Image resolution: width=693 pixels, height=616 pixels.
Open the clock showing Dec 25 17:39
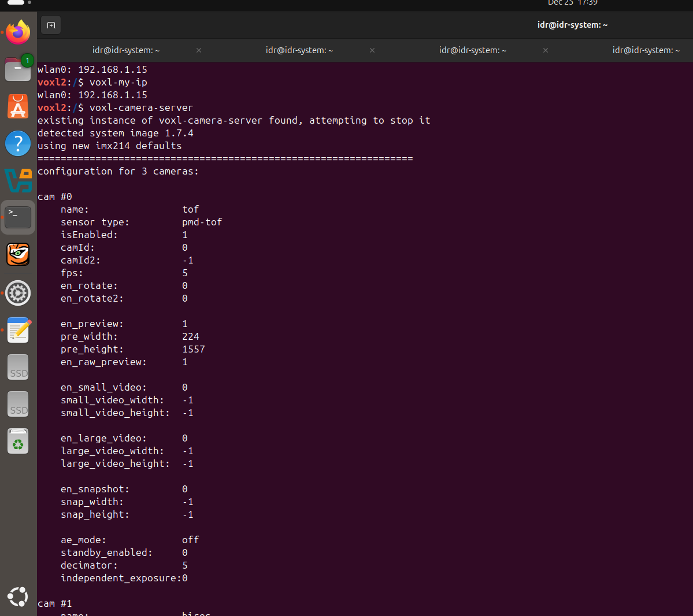(572, 3)
